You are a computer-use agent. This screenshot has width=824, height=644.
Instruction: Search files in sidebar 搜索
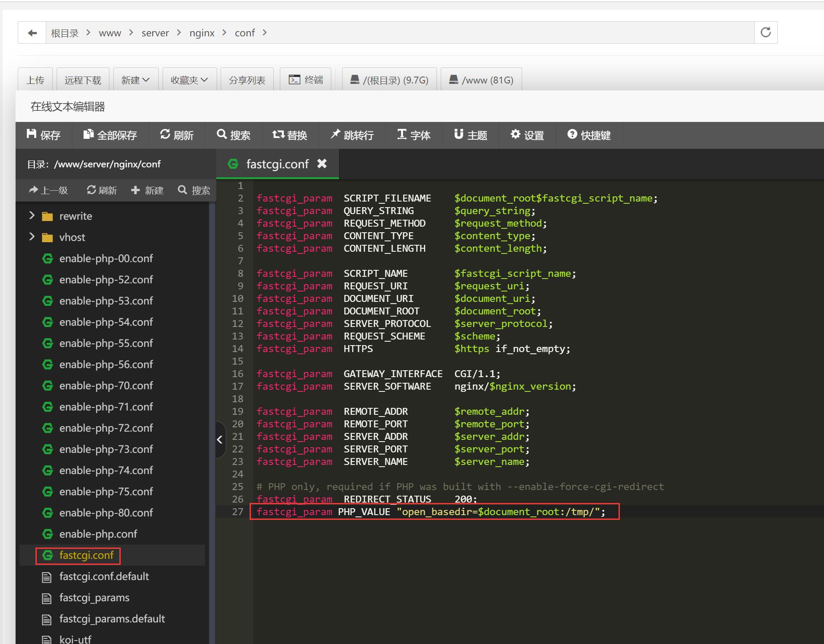point(194,190)
